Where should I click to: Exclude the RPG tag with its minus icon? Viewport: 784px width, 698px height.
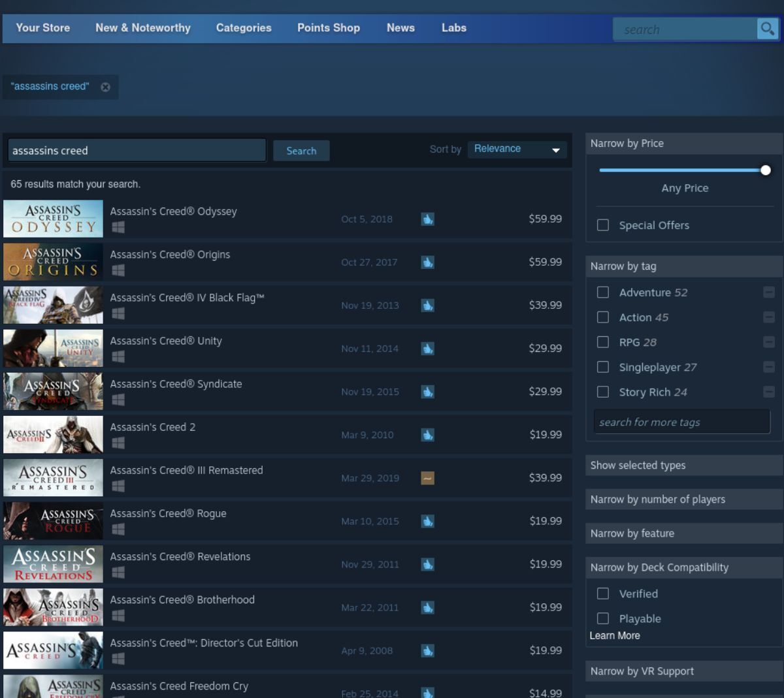769,342
